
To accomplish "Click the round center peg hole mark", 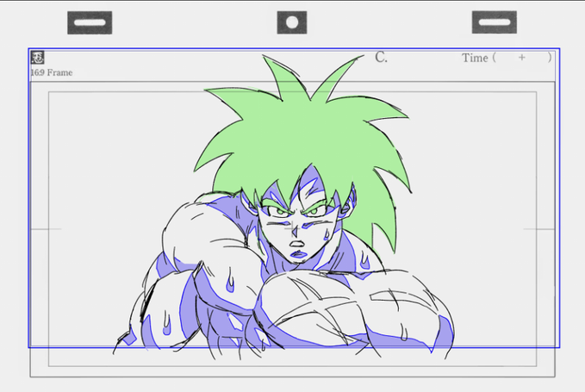I will click(x=292, y=22).
